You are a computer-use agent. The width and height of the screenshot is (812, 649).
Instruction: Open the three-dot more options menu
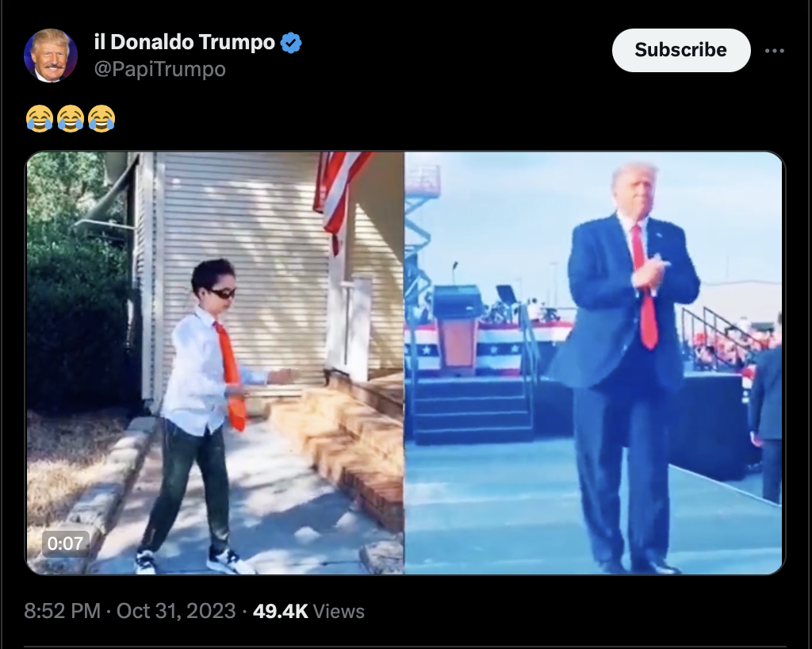coord(774,51)
